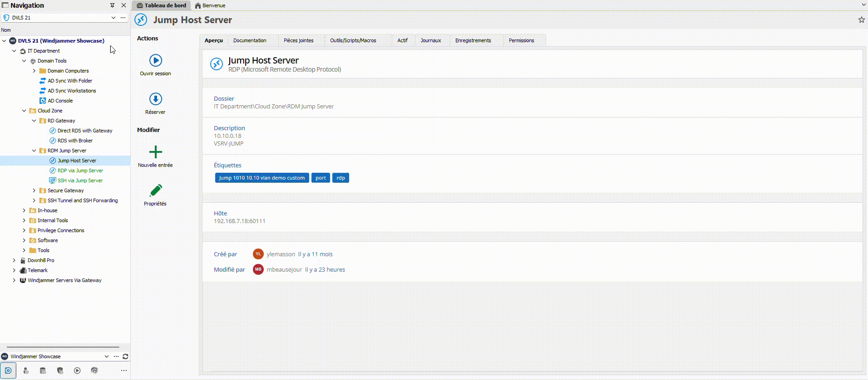This screenshot has height=380, width=868.
Task: Open the Permissions tab
Action: click(x=521, y=40)
